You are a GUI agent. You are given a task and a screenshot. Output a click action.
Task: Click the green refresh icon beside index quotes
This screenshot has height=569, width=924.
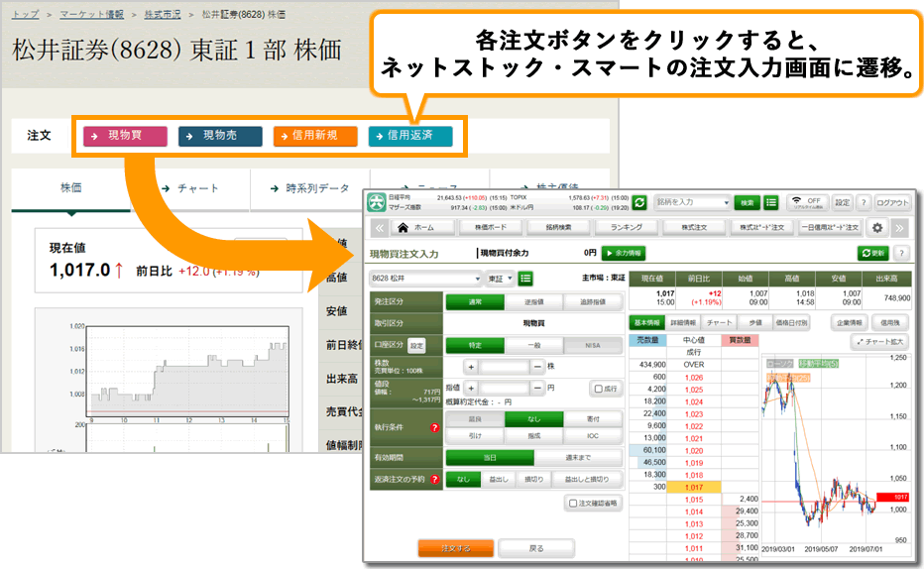click(639, 202)
